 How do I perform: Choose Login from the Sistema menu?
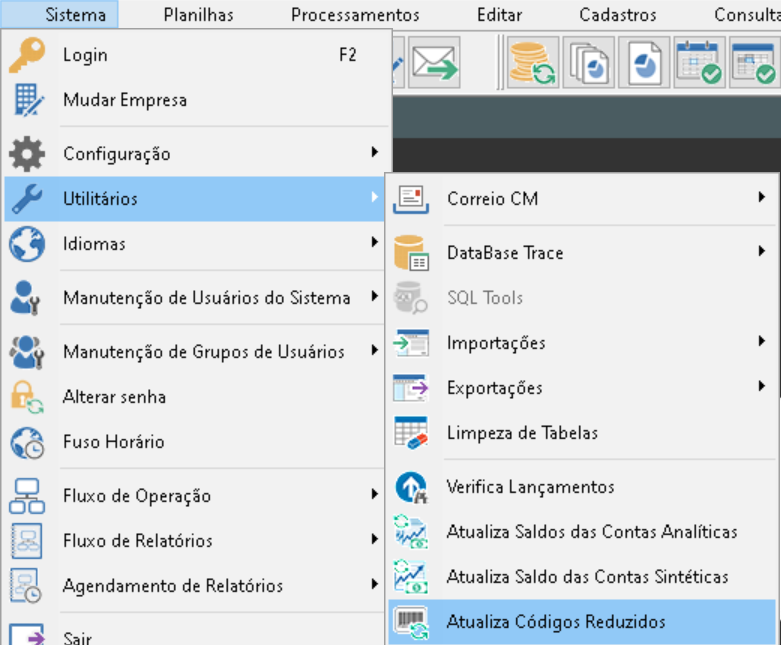click(196, 55)
